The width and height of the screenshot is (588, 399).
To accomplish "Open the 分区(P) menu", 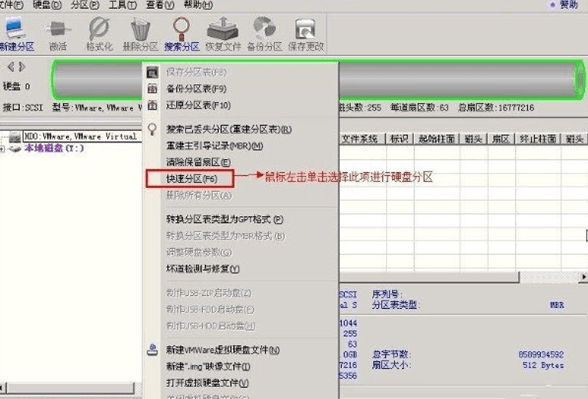I will click(85, 5).
